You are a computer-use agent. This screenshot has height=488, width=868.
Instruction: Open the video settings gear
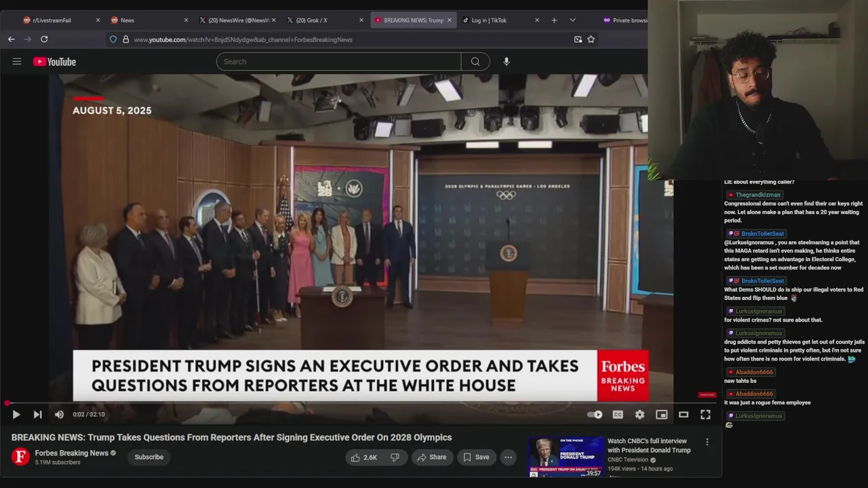pos(639,415)
